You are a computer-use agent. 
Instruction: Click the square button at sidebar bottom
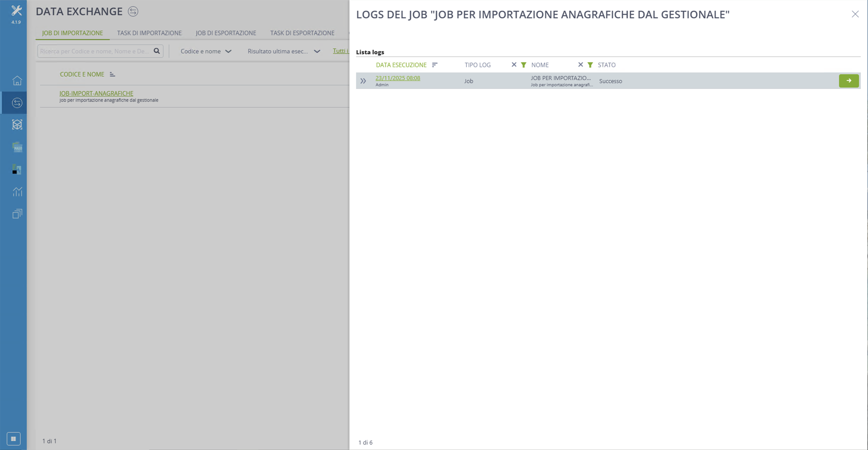(x=14, y=438)
